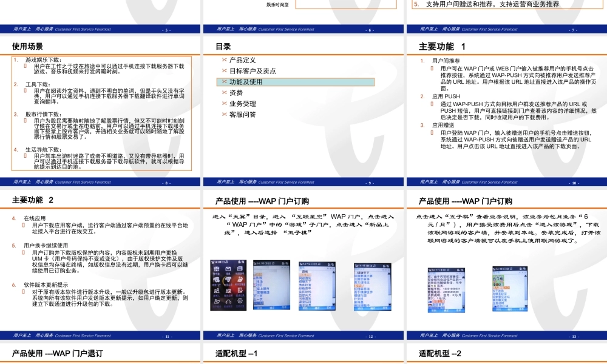Click the fourth phone screenshot on slide 12

click(x=373, y=286)
